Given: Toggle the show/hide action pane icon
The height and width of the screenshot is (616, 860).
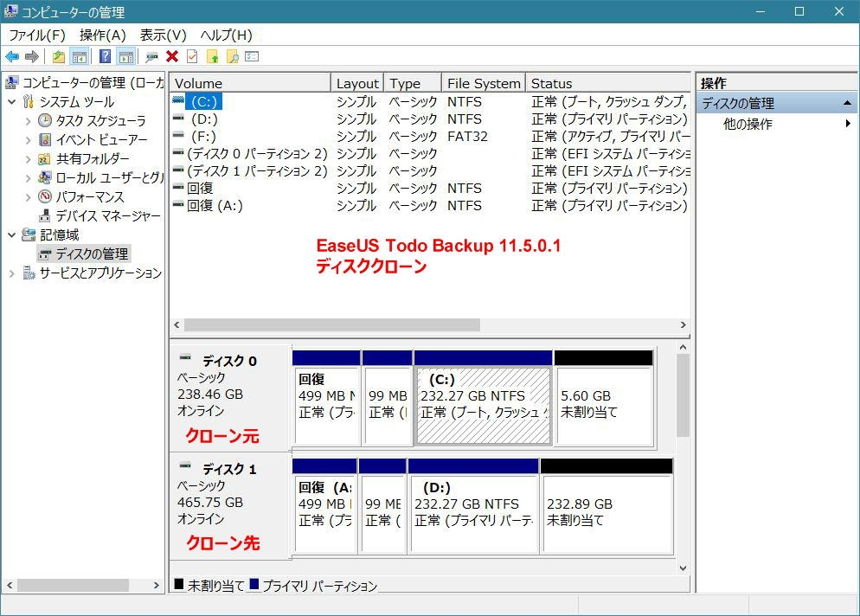Looking at the screenshot, I should tap(125, 57).
